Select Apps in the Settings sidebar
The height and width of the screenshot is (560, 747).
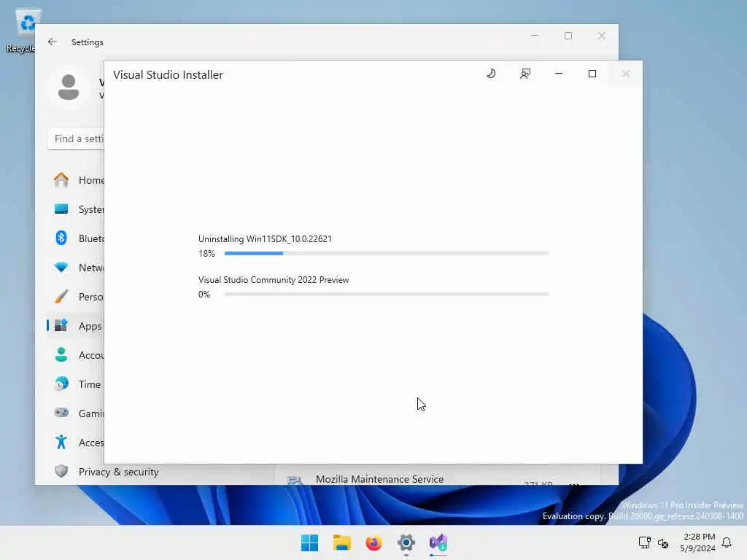76,326
